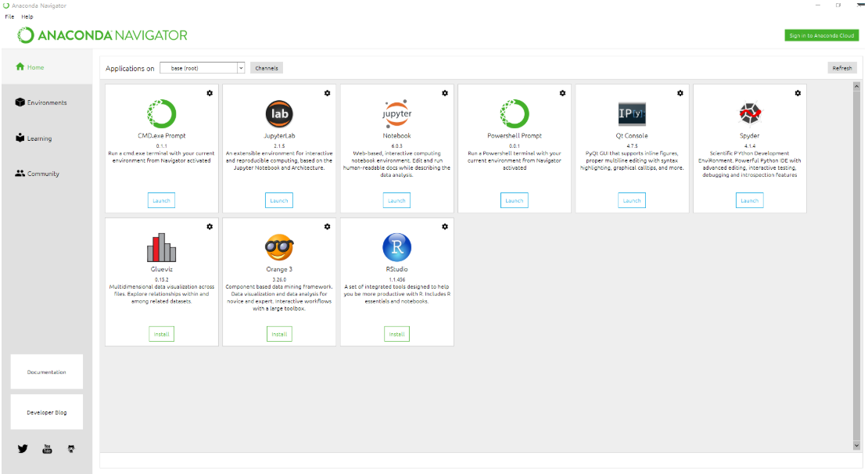Open the Orange 3 gear options
This screenshot has width=868, height=474.
(x=327, y=227)
